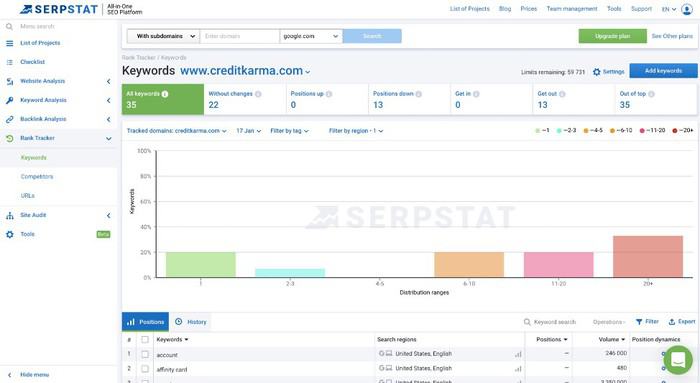Click the Out of top help icon
This screenshot has width=700, height=383.
(x=651, y=94)
